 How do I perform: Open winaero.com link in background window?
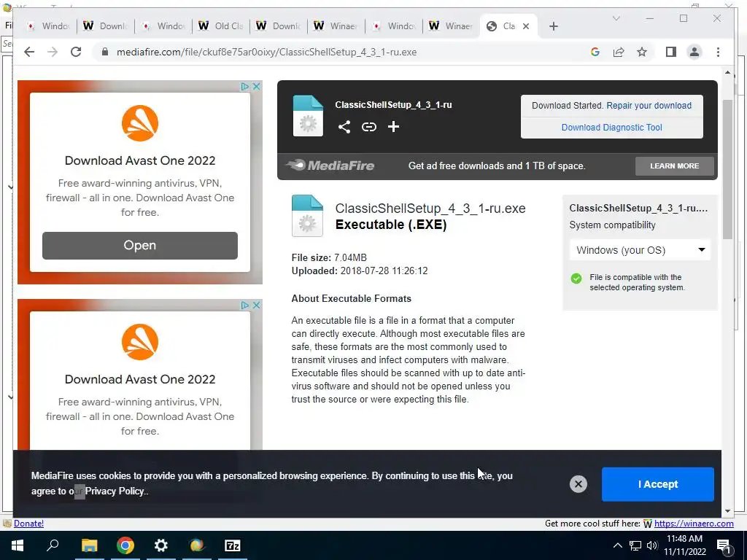694,524
